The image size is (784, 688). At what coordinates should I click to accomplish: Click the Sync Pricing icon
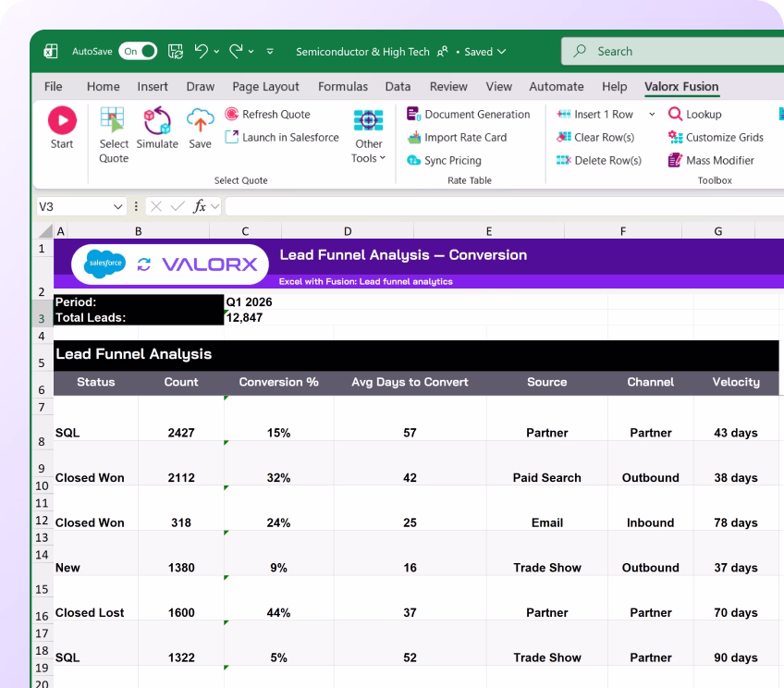414,160
